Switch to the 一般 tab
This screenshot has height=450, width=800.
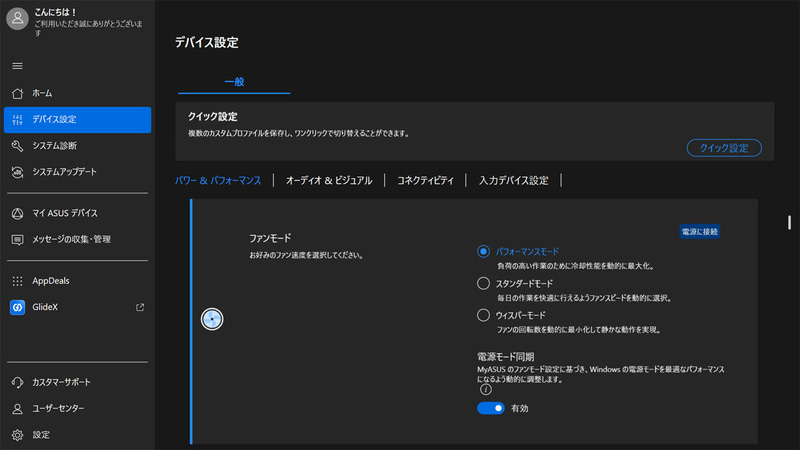point(234,82)
